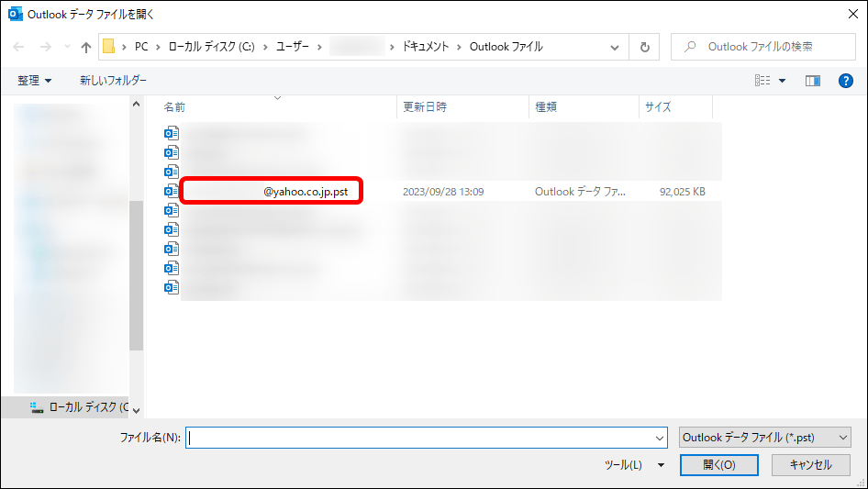
Task: Click ローカル ディスク (C:) breadcrumb
Action: pos(211,47)
